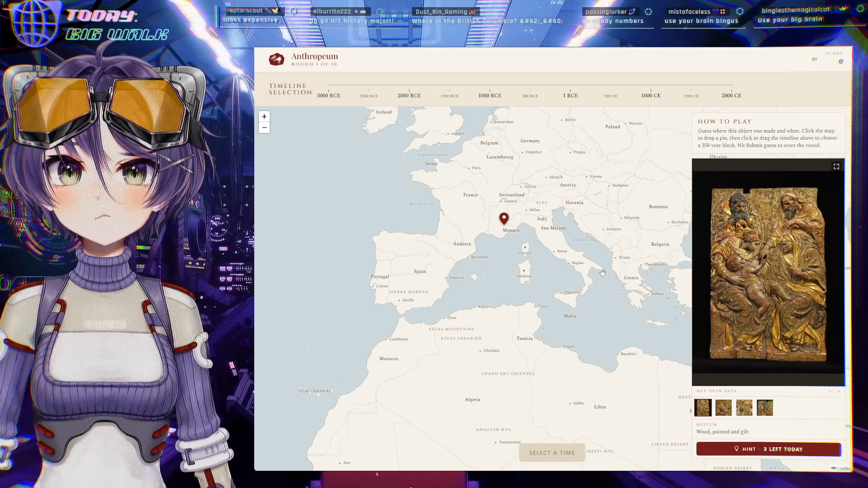Click the Hint button
The height and width of the screenshot is (488, 868).
tap(769, 449)
